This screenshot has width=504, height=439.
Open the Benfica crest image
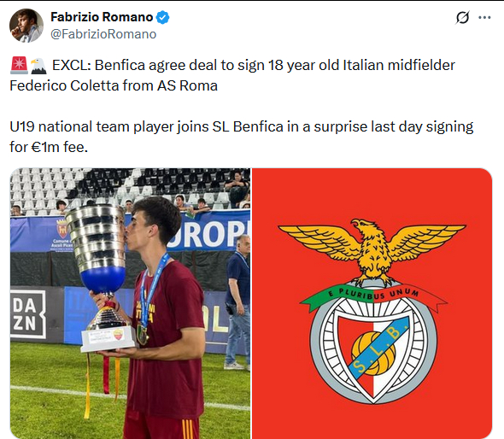(372, 303)
